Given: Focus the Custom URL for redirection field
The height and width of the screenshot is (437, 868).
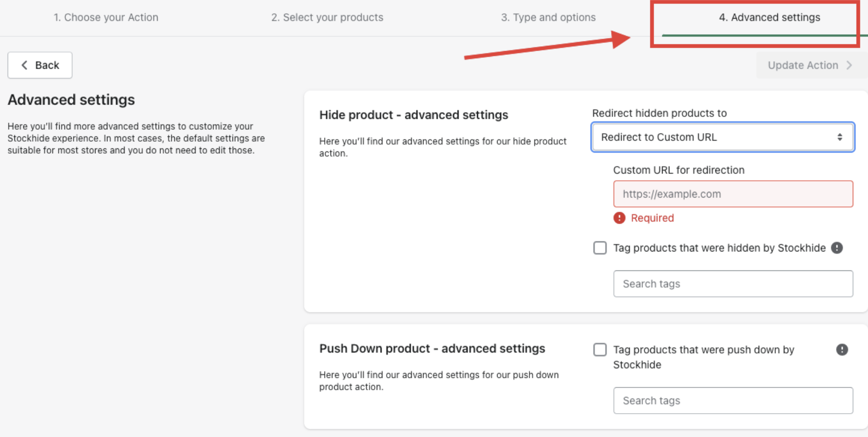Looking at the screenshot, I should point(733,194).
